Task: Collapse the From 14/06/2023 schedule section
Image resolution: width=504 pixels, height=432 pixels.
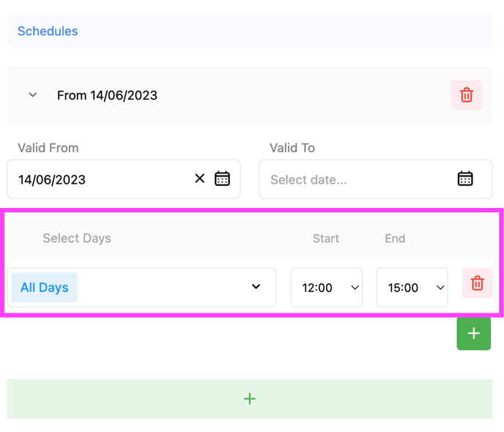Action: click(x=33, y=95)
